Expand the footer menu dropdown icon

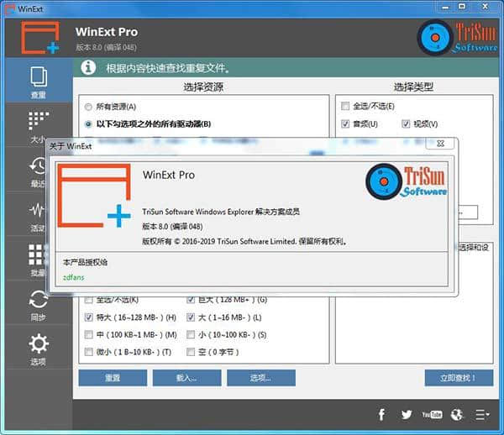point(483,414)
